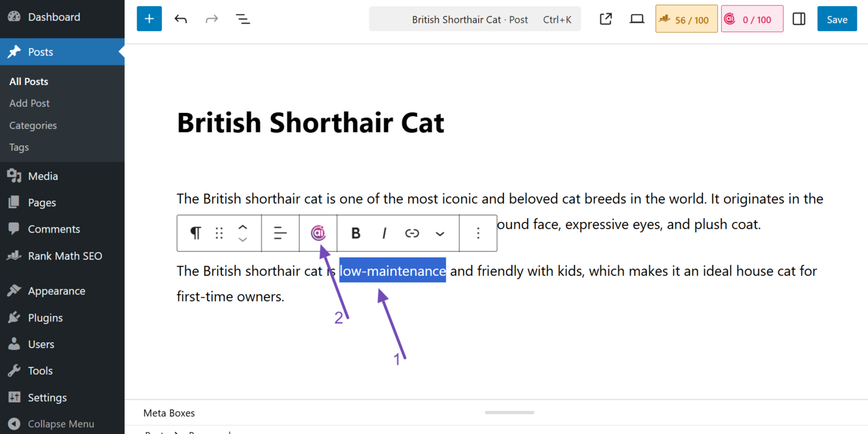Collapse the admin menu
Screen dimensions: 868x434
(x=51, y=423)
